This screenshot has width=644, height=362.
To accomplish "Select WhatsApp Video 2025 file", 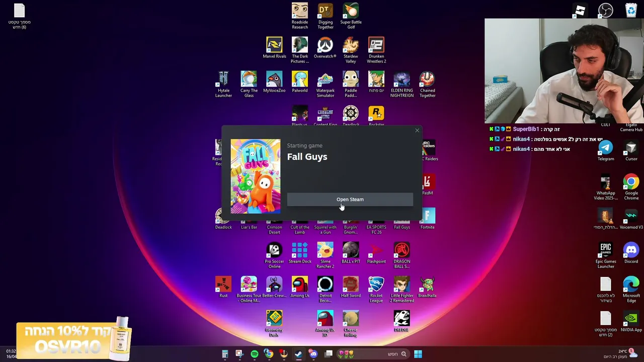I will point(606,187).
